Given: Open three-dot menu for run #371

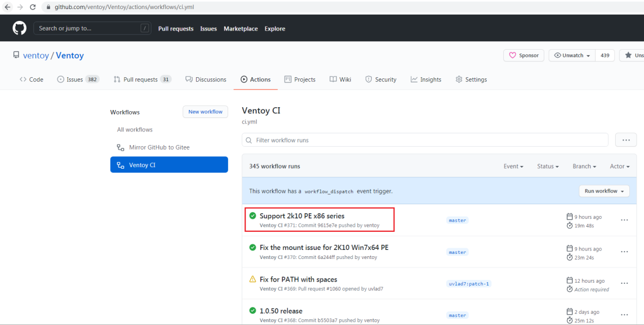Looking at the screenshot, I should [624, 220].
